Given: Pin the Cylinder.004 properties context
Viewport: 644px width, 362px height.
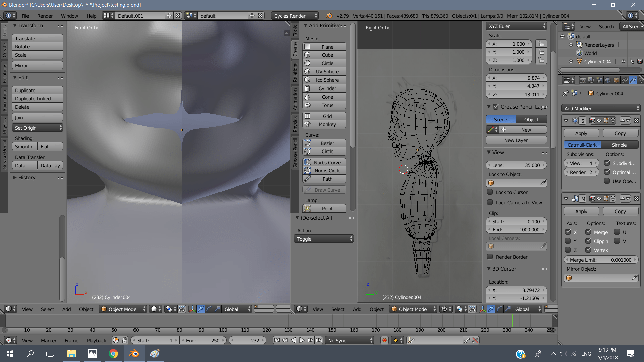Looking at the screenshot, I should (566, 93).
